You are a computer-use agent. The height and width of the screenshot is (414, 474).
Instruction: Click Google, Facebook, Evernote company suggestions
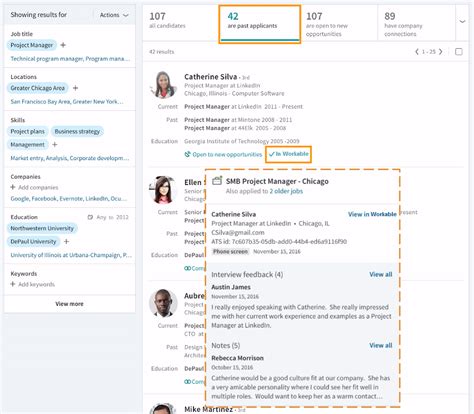tap(68, 199)
